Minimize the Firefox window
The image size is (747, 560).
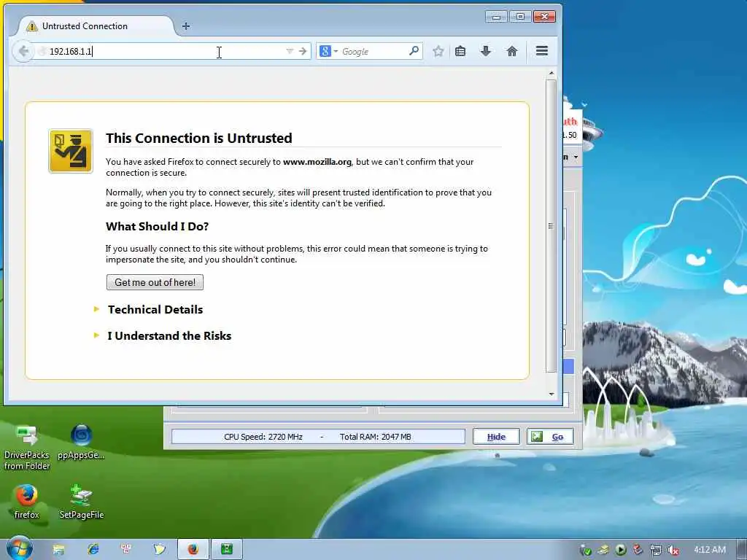tap(496, 17)
